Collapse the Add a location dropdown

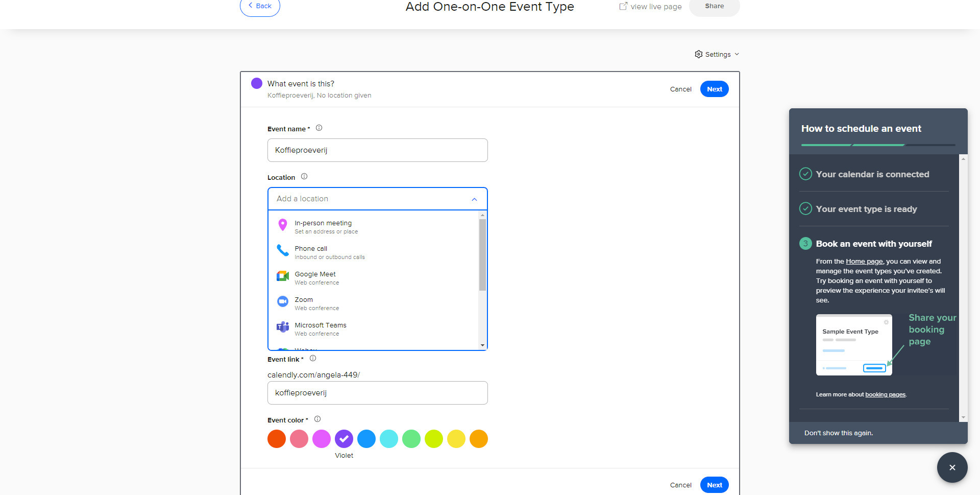click(x=474, y=199)
